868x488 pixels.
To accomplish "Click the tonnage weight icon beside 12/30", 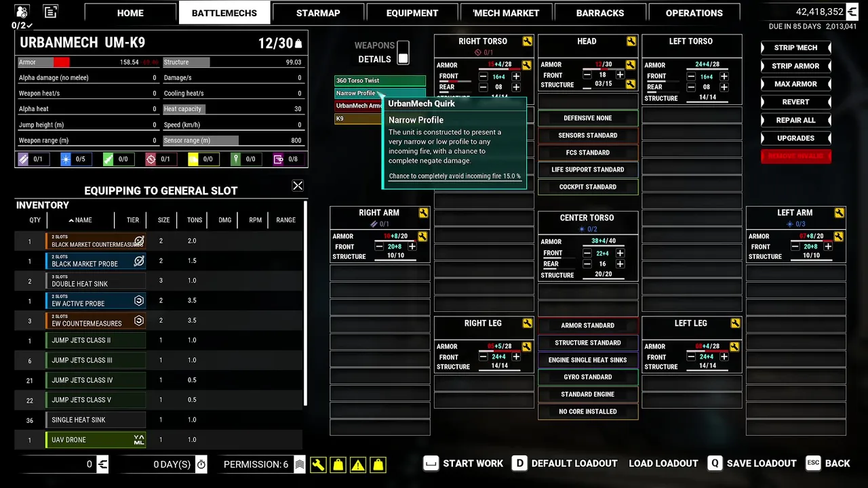I will tap(298, 44).
